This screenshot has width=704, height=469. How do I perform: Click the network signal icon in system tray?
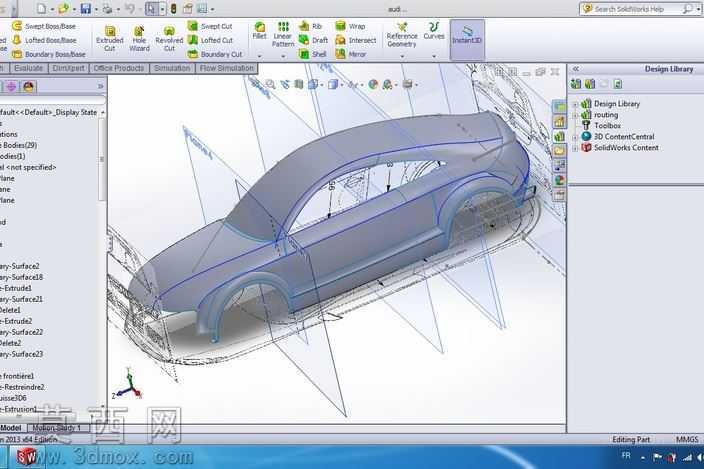pos(687,457)
